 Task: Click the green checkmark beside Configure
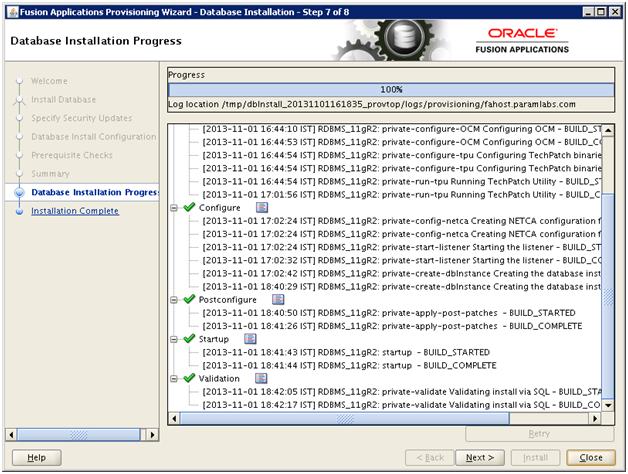coord(189,207)
